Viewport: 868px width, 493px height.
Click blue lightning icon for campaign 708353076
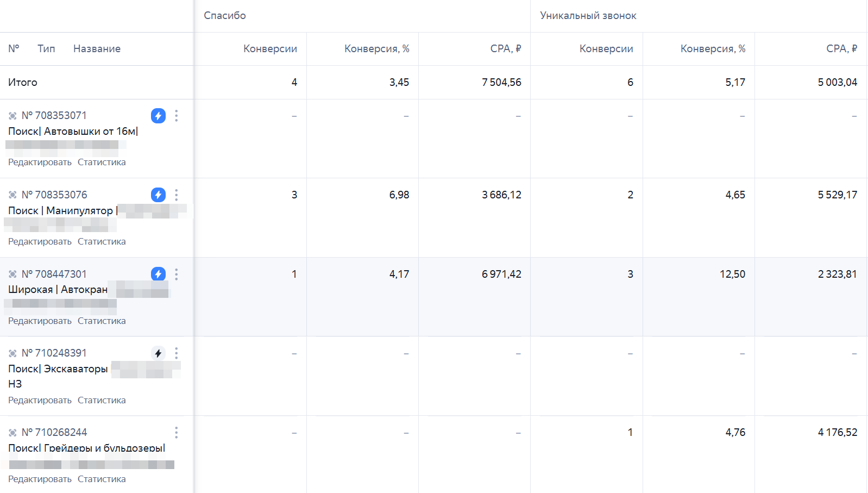[x=158, y=195]
